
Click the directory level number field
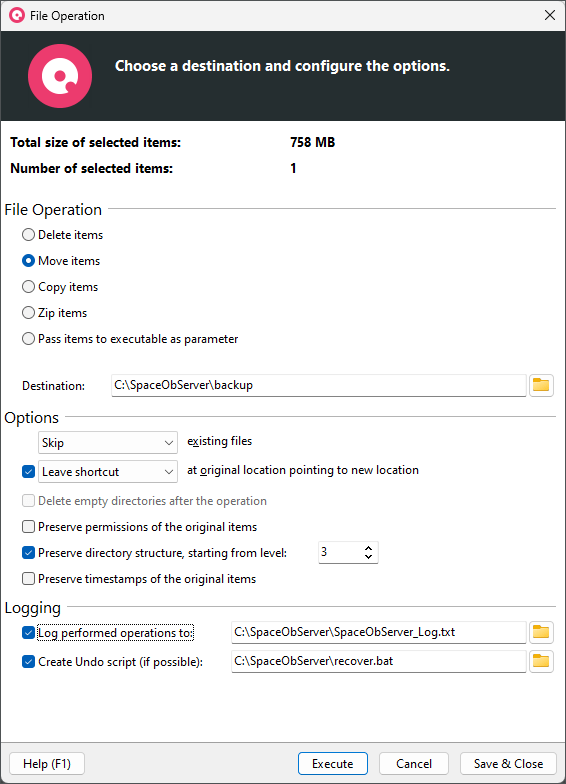point(341,552)
